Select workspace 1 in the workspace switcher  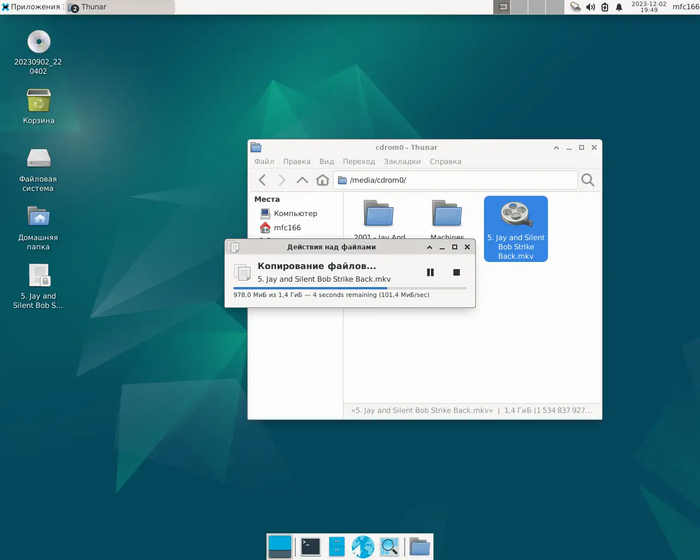(x=504, y=7)
